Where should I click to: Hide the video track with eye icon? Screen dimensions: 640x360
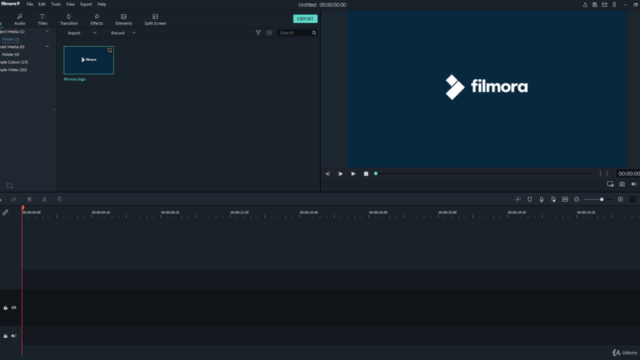coord(14,308)
